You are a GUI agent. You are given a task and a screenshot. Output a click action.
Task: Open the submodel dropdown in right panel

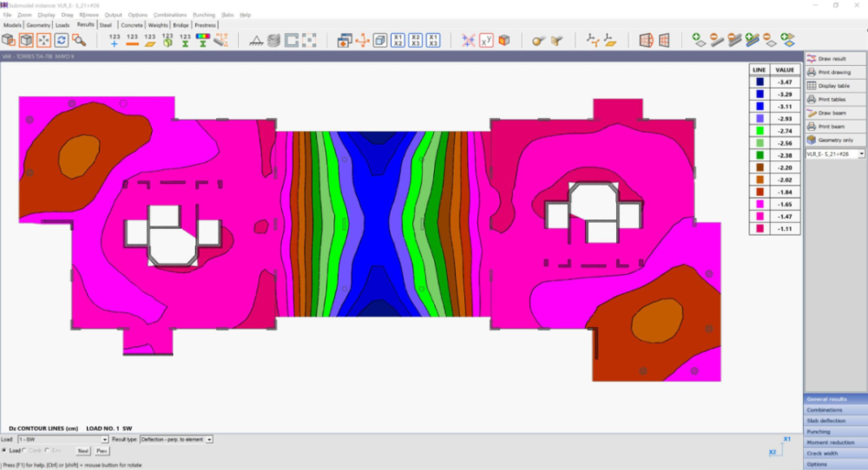click(x=861, y=153)
